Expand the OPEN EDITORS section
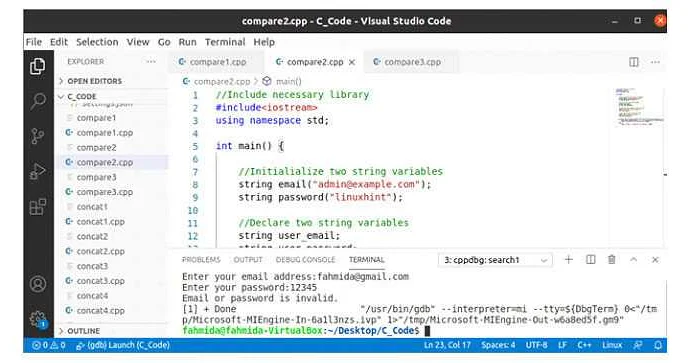The height and width of the screenshot is (363, 689). pos(112,81)
